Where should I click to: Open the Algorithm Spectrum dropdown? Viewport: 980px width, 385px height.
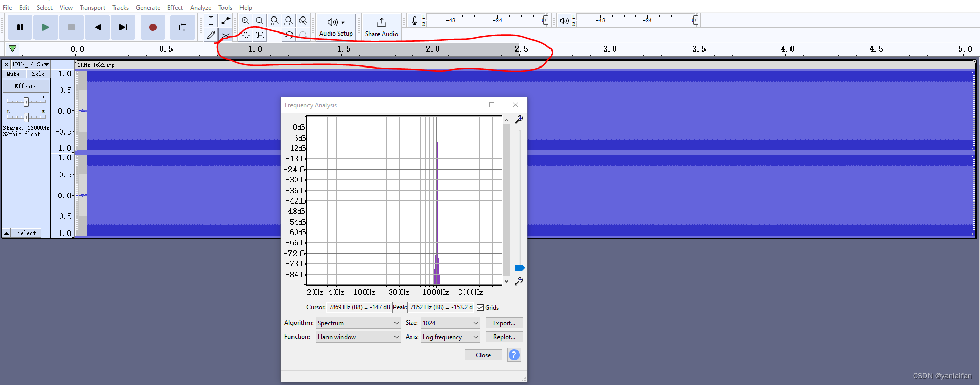pyautogui.click(x=358, y=323)
